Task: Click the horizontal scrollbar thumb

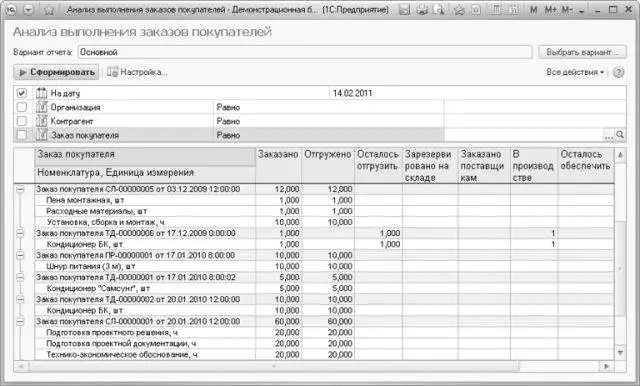Action: 273,366
